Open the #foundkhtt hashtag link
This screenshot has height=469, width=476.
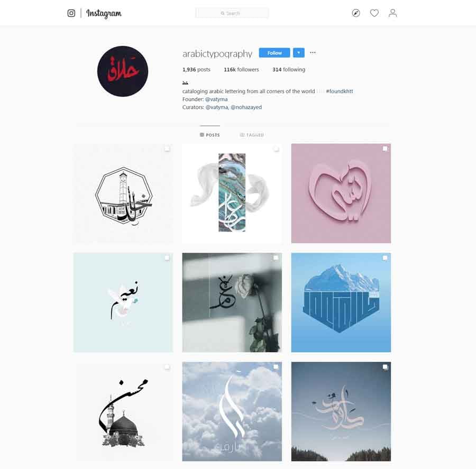[340, 91]
